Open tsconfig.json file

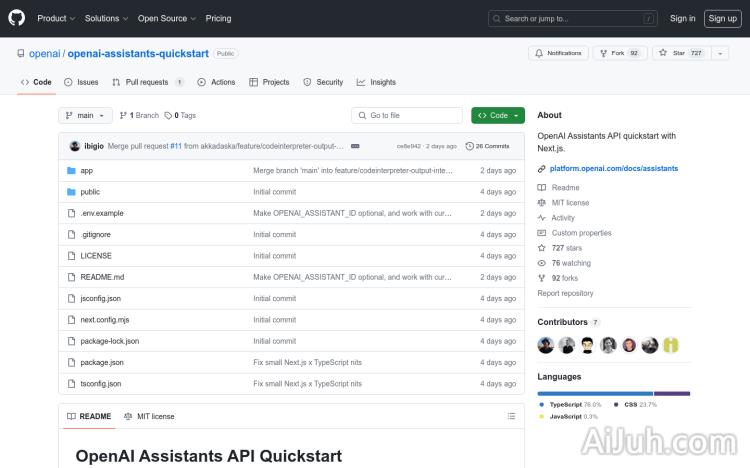100,383
